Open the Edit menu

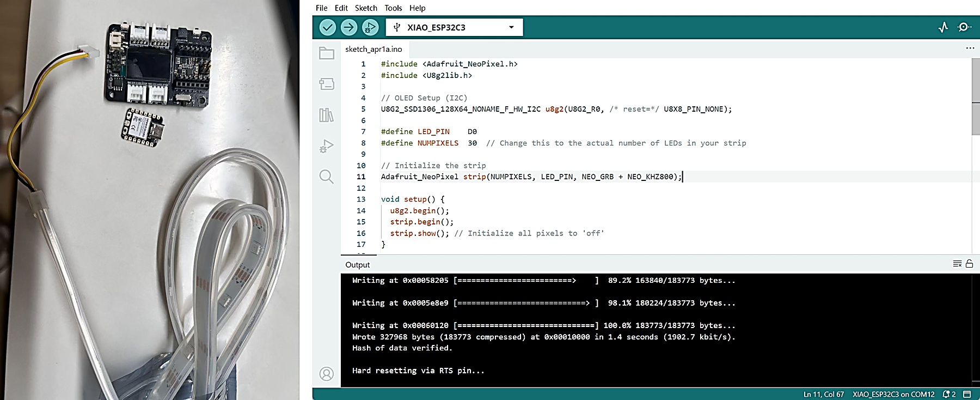tap(341, 8)
